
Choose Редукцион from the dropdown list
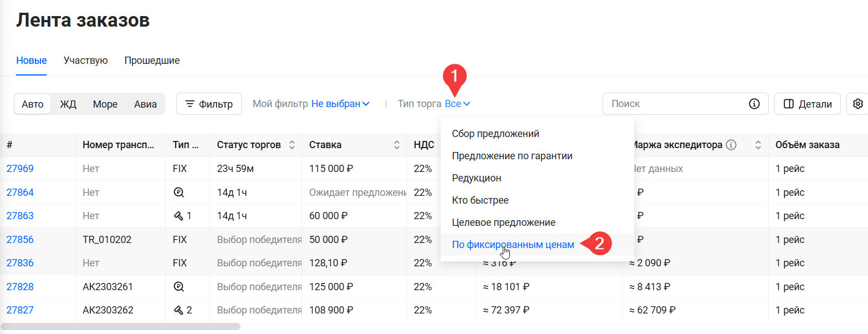(476, 178)
